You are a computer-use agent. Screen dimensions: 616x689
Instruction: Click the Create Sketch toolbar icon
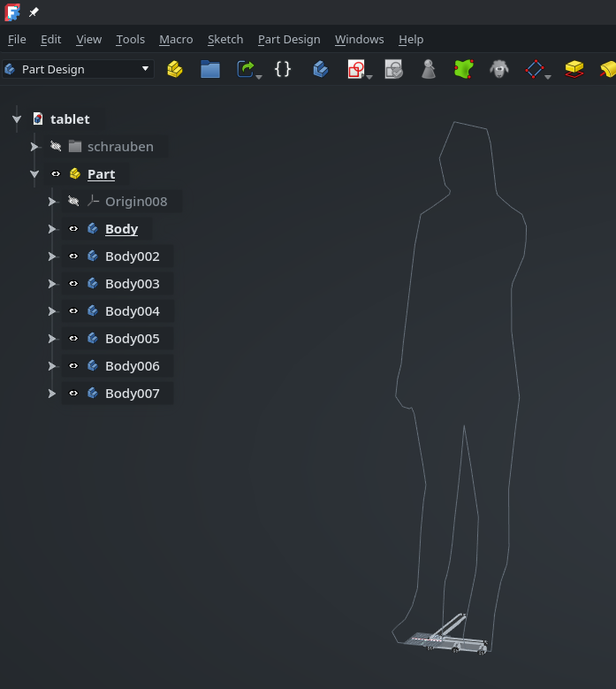pos(355,69)
